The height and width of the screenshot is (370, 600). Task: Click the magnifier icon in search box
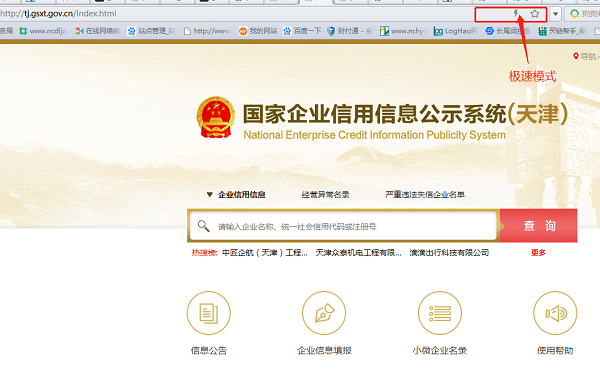coord(203,226)
